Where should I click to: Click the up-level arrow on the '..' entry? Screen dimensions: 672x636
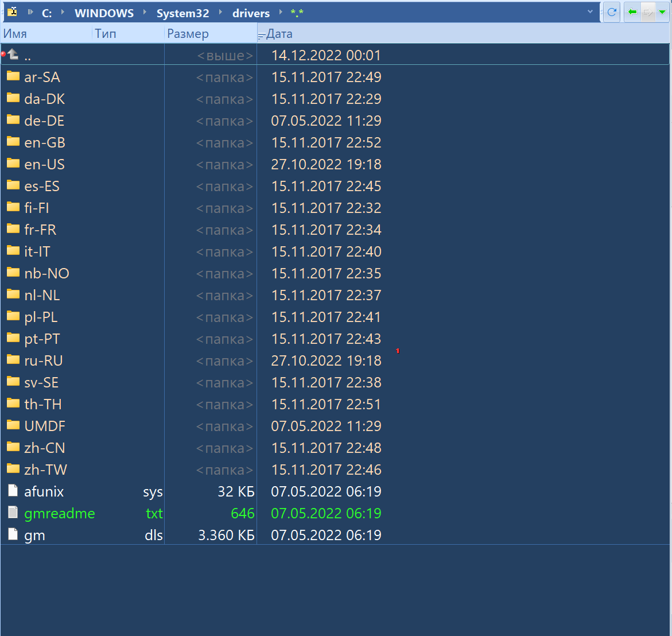point(13,55)
